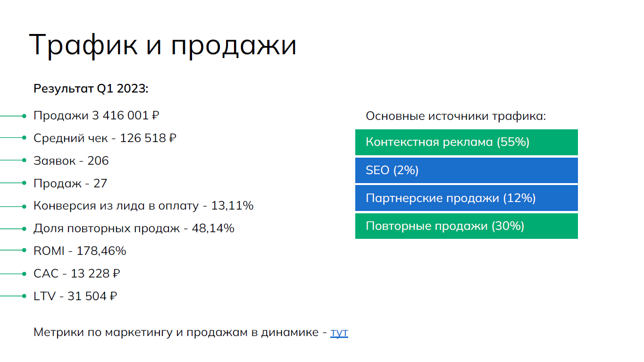
Task: Click the bullet dot next to "CAC - 13 228 ₽"
Action: (x=24, y=274)
